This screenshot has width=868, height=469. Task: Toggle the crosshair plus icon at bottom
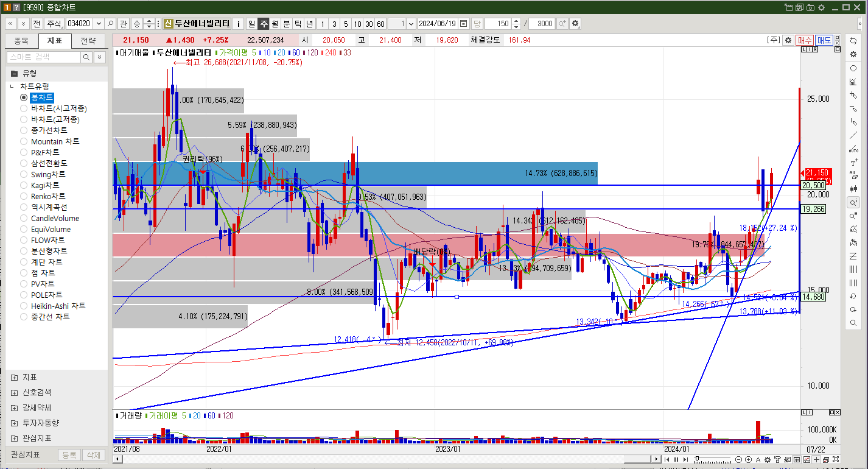[816, 459]
